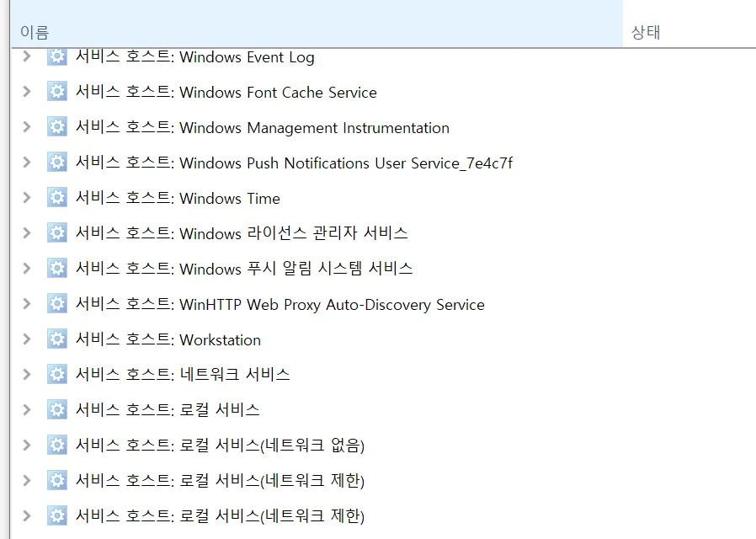Select 'WinHTTP Web Proxy Auto-Discovery Service' name
Screen dimensions: 756x539
point(333,305)
